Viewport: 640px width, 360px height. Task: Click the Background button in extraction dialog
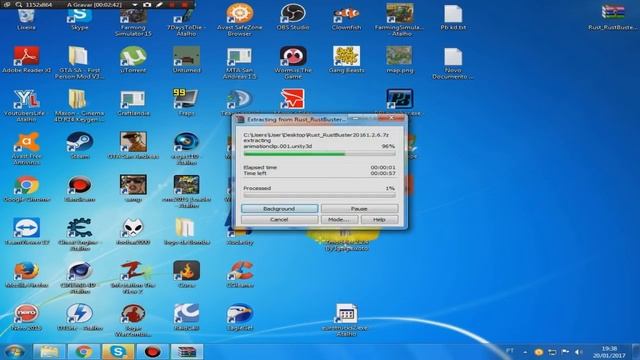click(x=279, y=209)
